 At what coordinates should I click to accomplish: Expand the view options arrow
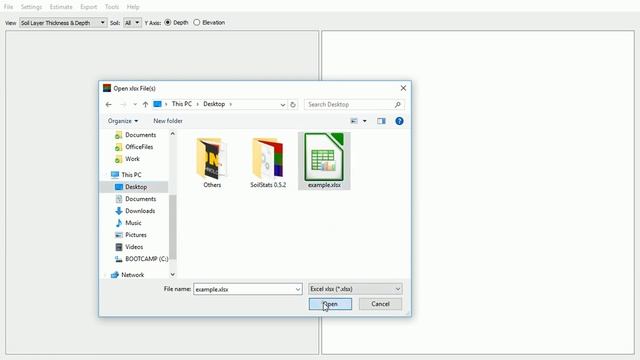pyautogui.click(x=364, y=121)
